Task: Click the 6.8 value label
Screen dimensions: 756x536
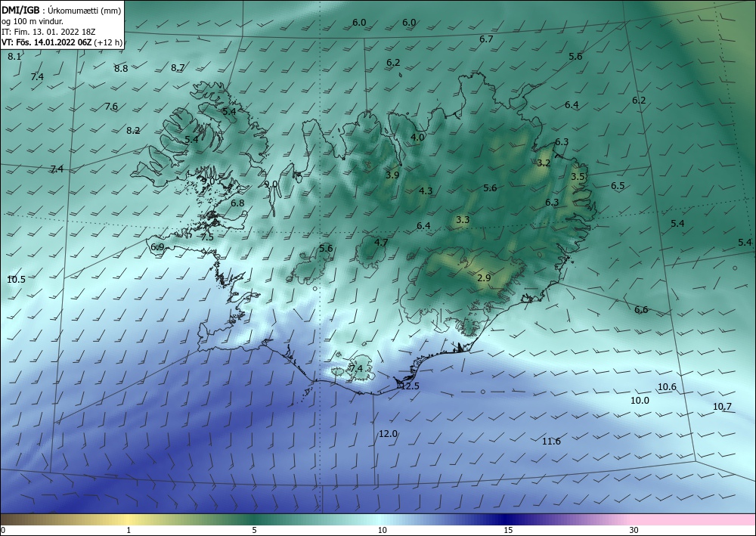Action: click(237, 203)
